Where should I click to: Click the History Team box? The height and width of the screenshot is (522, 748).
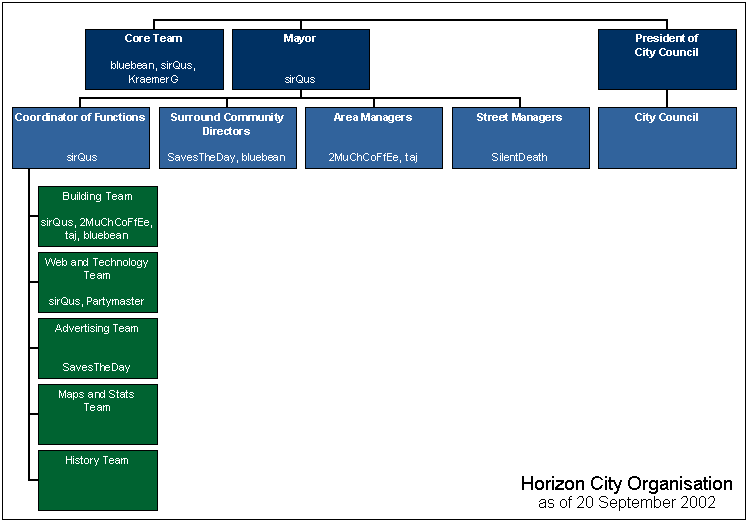pos(97,479)
